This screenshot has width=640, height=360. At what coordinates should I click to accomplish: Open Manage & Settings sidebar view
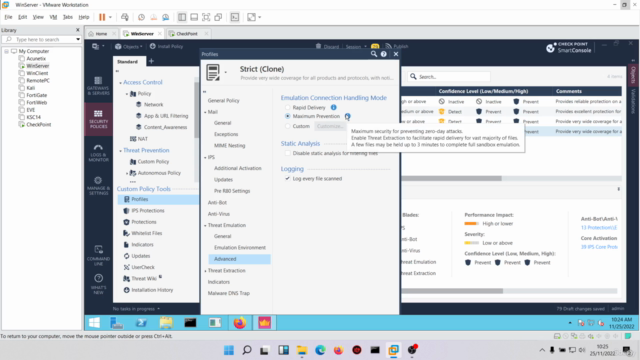pos(98,186)
